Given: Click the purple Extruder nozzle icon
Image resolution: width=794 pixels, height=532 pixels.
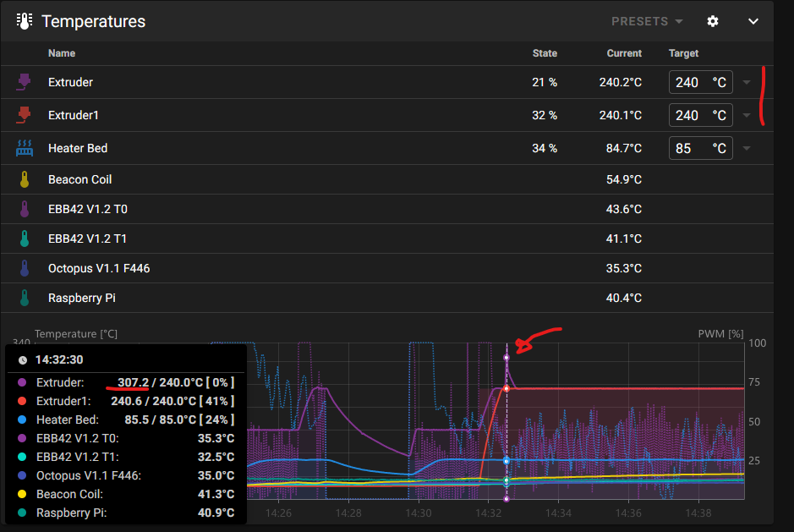Looking at the screenshot, I should click(x=24, y=82).
